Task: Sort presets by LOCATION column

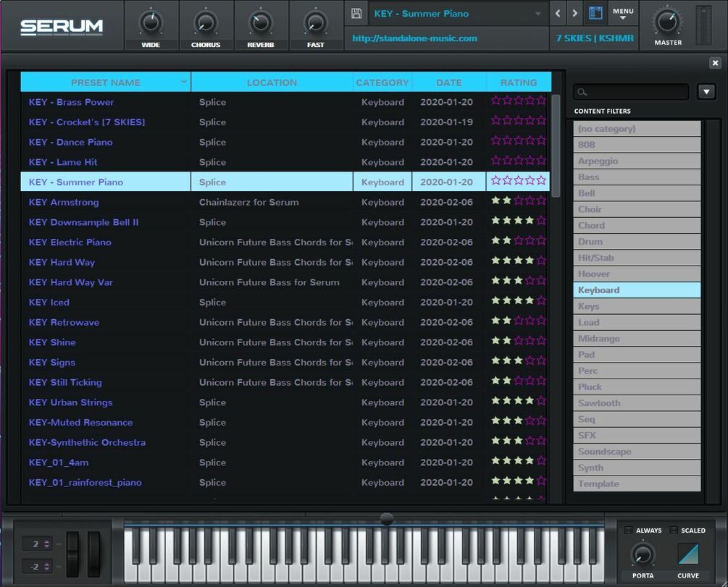Action: coord(272,82)
